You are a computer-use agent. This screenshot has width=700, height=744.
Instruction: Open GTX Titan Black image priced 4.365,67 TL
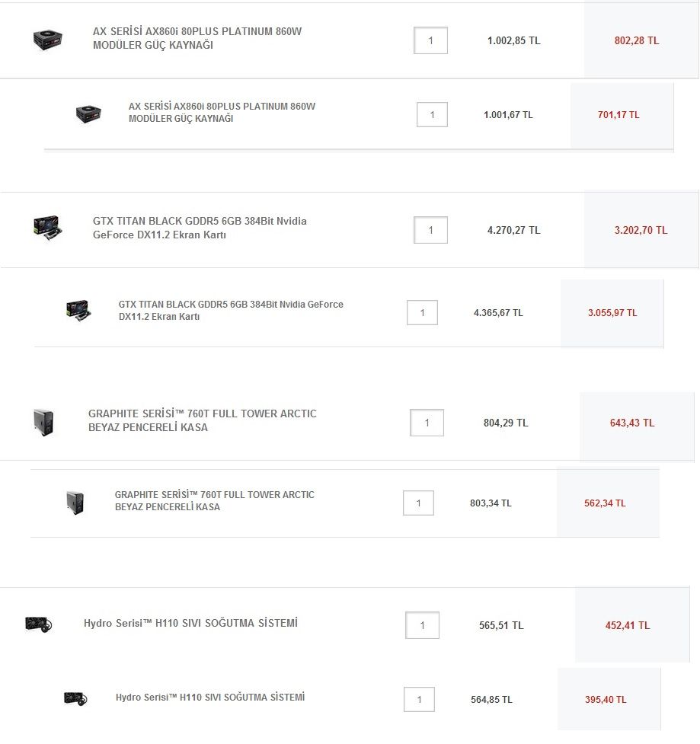pos(78,310)
